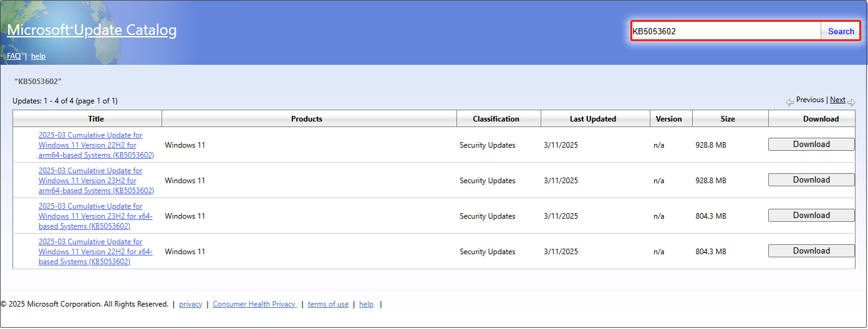868x329 pixels.
Task: Click the "KB5053602" search term heading
Action: (38, 82)
